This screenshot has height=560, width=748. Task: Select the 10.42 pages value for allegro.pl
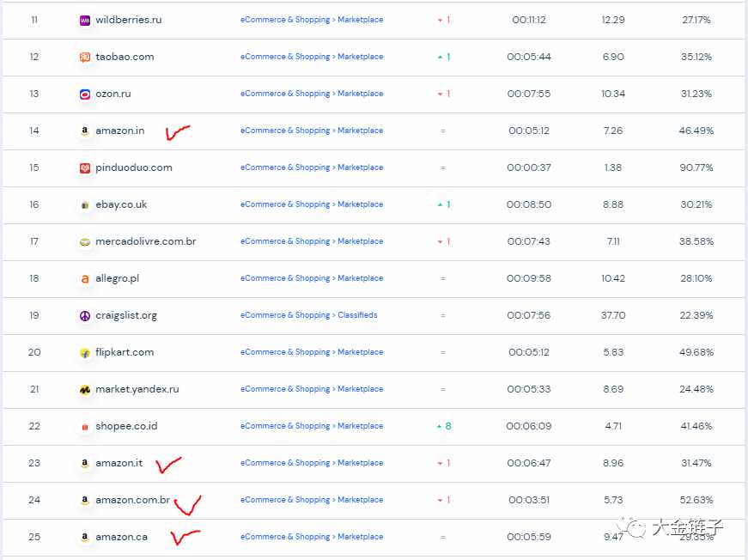[613, 278]
